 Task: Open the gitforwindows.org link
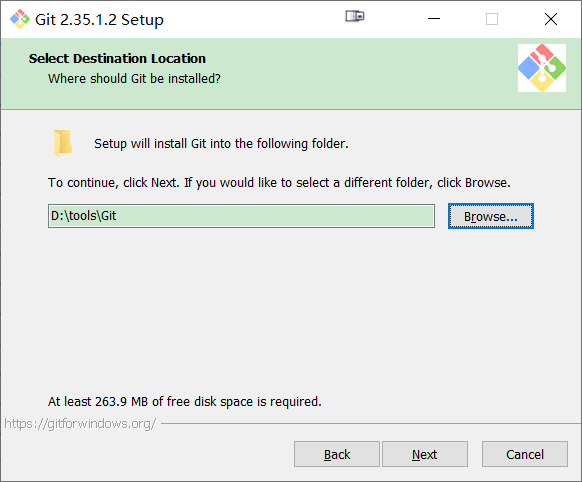(80, 423)
